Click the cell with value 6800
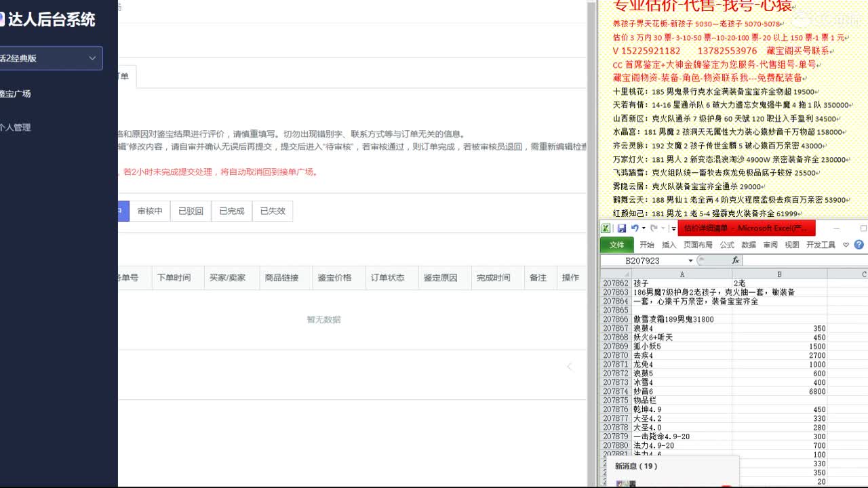The height and width of the screenshot is (488, 868). (779, 392)
